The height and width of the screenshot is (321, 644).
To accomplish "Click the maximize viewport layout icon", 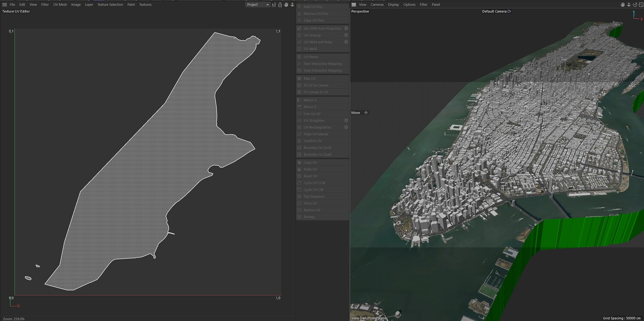I will 641,5.
